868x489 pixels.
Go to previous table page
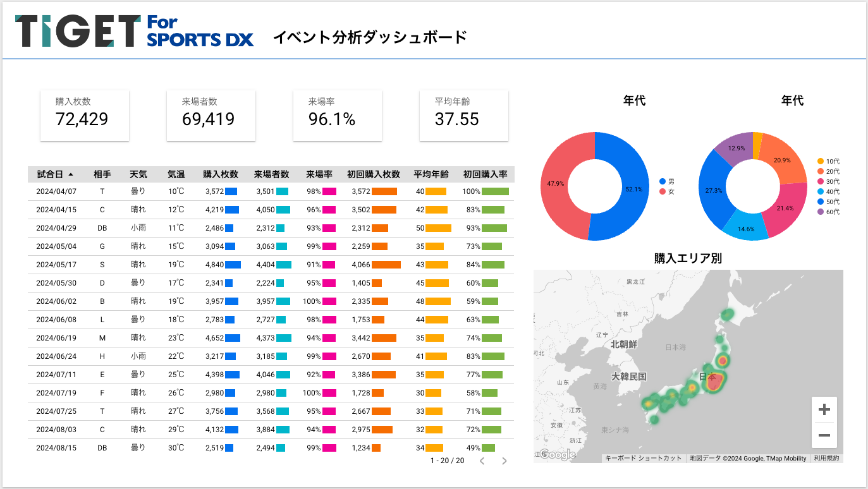[482, 461]
